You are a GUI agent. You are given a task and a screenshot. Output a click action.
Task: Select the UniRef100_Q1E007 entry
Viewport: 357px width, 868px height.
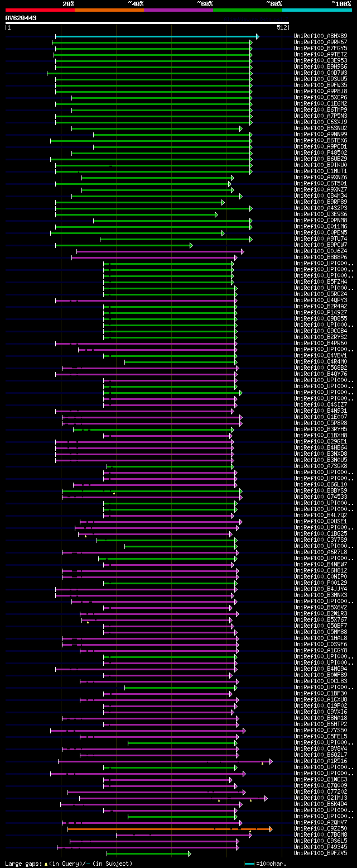(320, 417)
